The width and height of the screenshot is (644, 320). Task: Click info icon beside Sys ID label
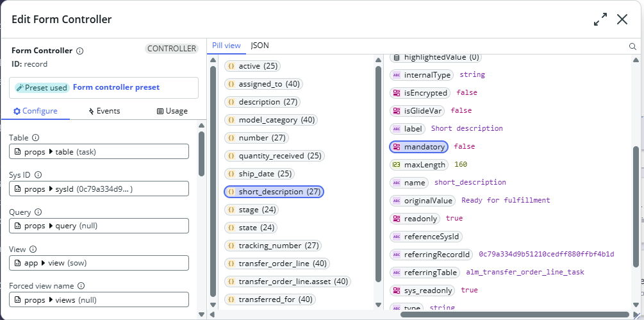pyautogui.click(x=38, y=175)
